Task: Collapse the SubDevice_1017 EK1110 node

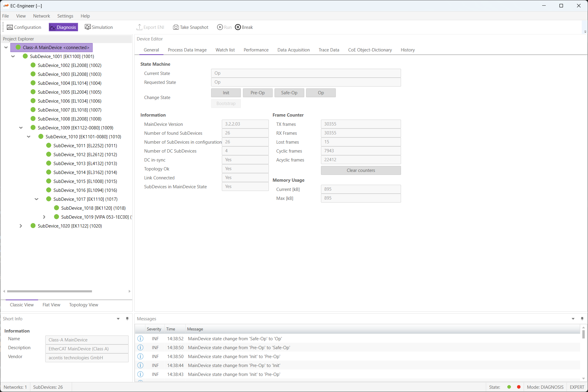Action: pyautogui.click(x=36, y=199)
